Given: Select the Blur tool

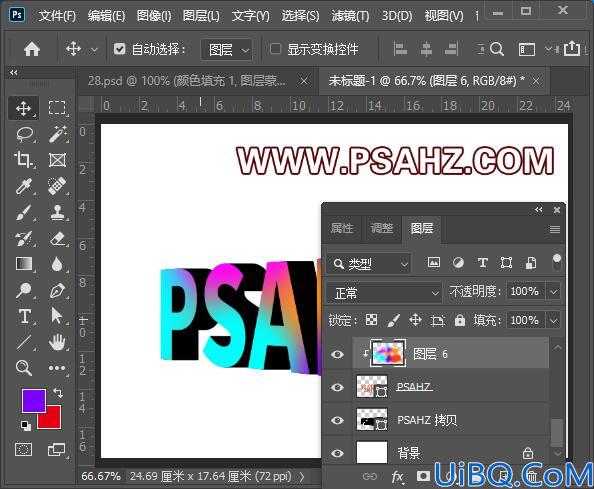Looking at the screenshot, I should [57, 264].
